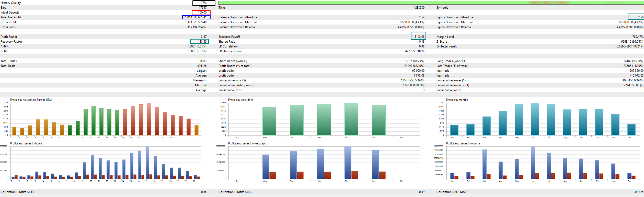644x197 pixels.
Task: Click the Profit Factor value 3.87
Action: (x=204, y=37)
